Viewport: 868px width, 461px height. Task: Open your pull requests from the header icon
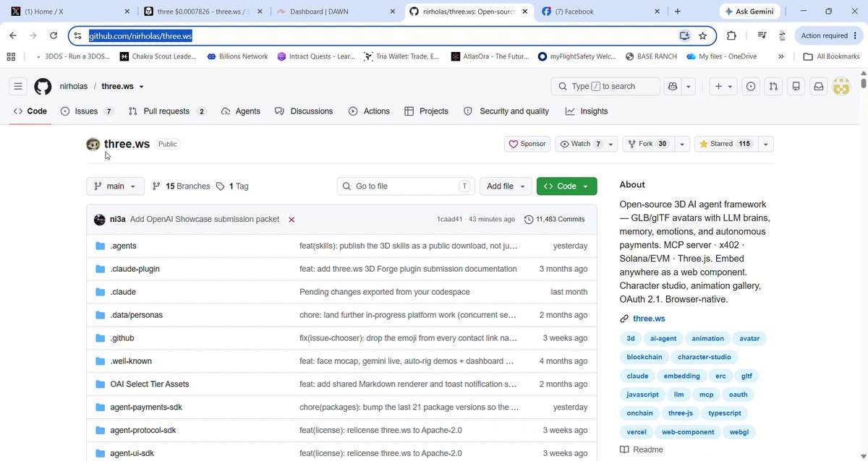(x=773, y=86)
